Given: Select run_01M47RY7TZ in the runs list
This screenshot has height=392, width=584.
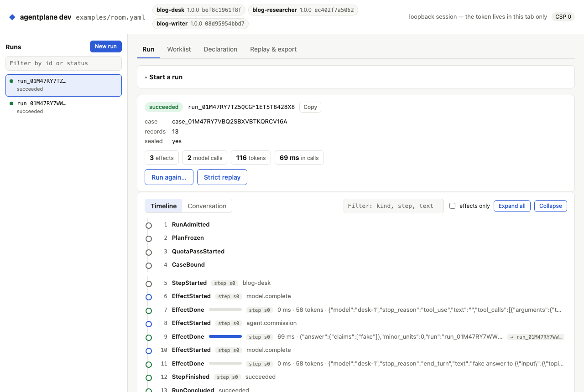Looking at the screenshot, I should pyautogui.click(x=63, y=85).
